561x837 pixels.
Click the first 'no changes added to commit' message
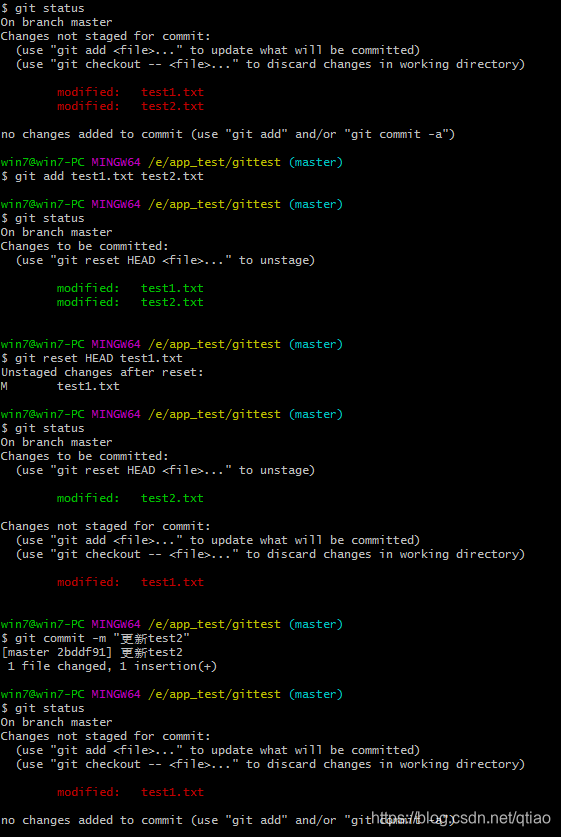tap(228, 134)
